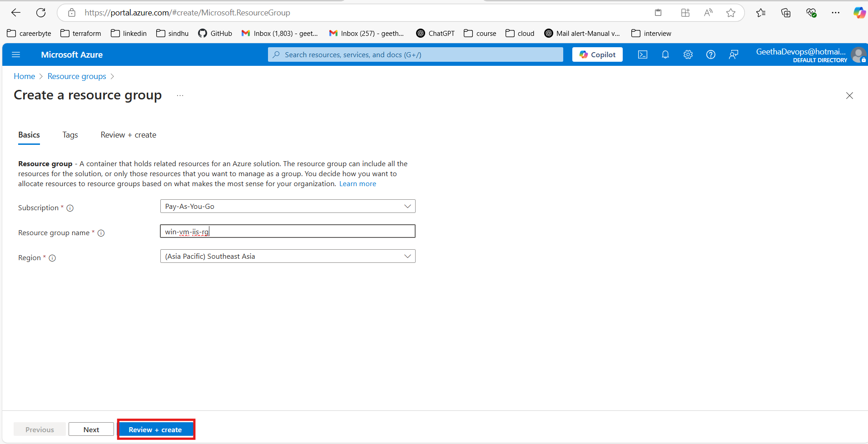Viewport: 868px width, 444px height.
Task: Open the ellipsis menu next to page title
Action: 180,96
